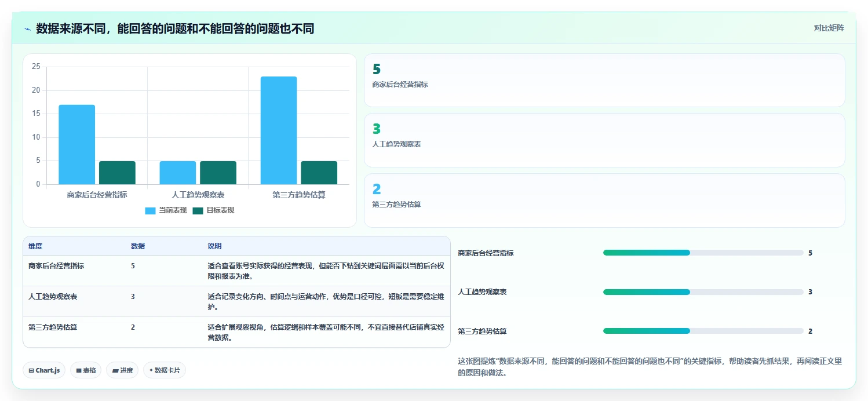The width and height of the screenshot is (868, 401).
Task: Click the y-axis value 20
Action: 36,90
